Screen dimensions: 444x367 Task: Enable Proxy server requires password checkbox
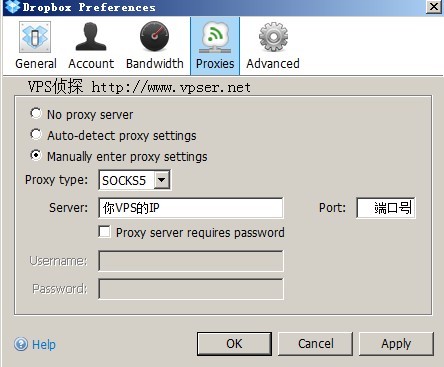104,232
